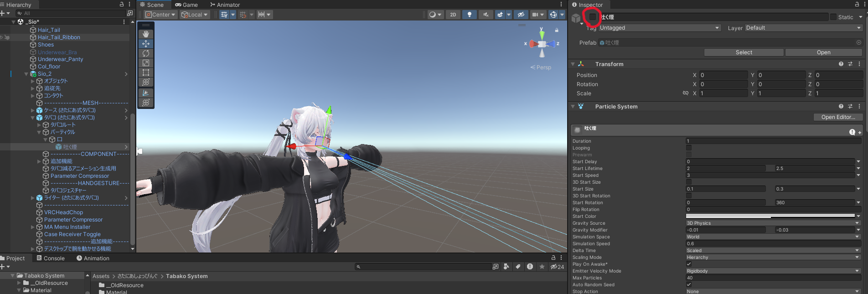Uncheck Auto Random Seed
The height and width of the screenshot is (294, 868).
click(x=689, y=284)
